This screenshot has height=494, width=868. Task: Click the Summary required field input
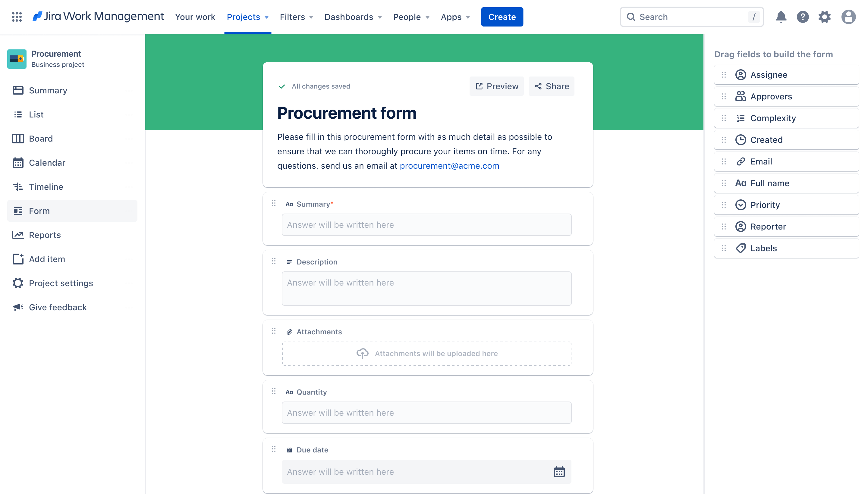pyautogui.click(x=426, y=225)
